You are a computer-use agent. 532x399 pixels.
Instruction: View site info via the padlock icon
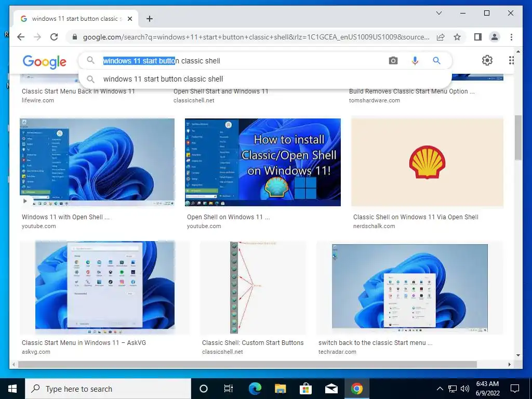tap(75, 37)
